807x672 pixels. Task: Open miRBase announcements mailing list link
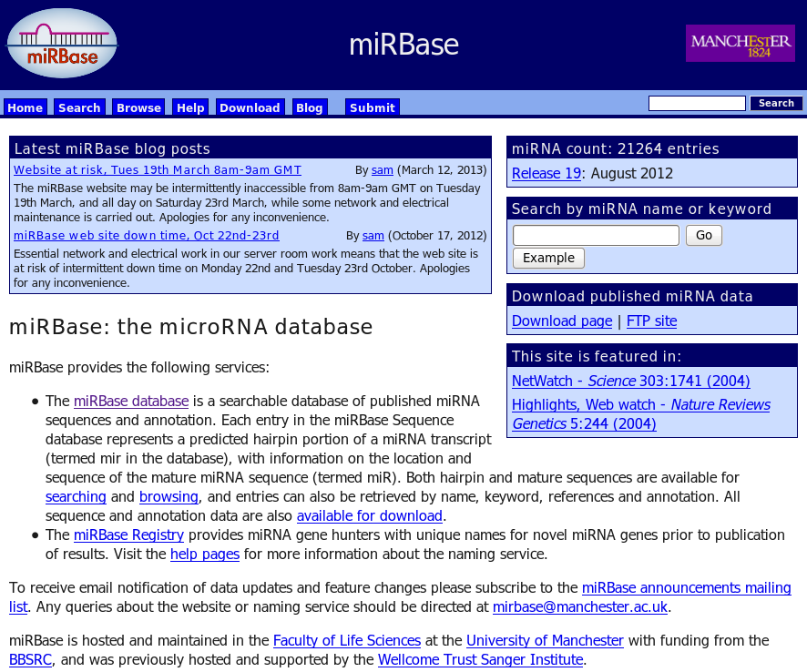tap(686, 587)
